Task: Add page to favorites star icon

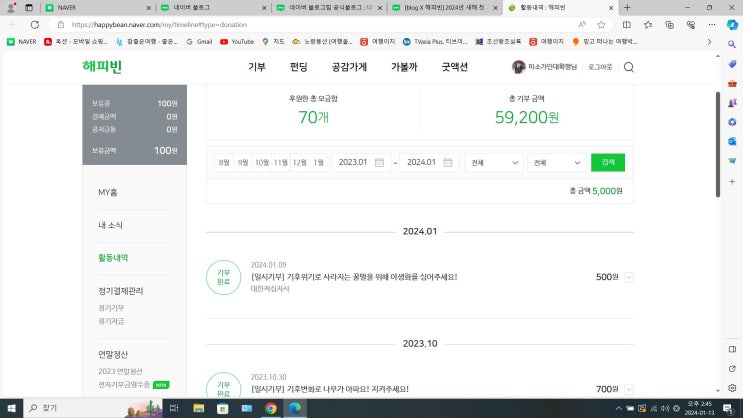Action: (x=601, y=25)
